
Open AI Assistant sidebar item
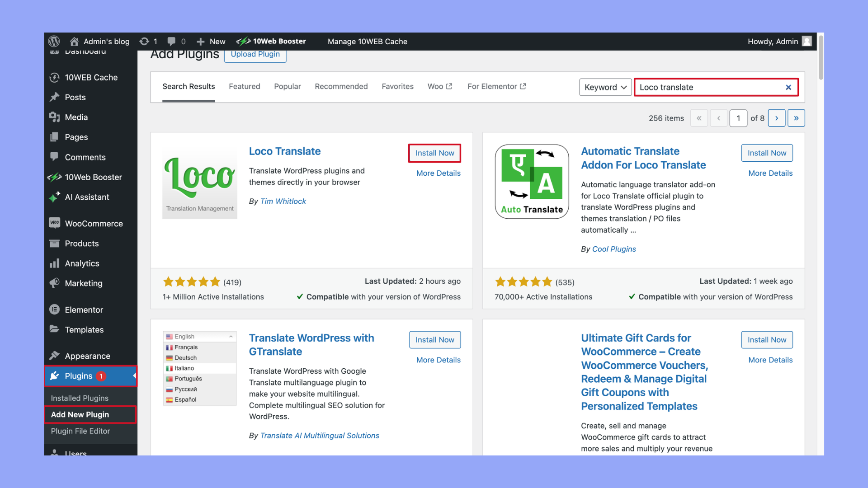pyautogui.click(x=87, y=197)
